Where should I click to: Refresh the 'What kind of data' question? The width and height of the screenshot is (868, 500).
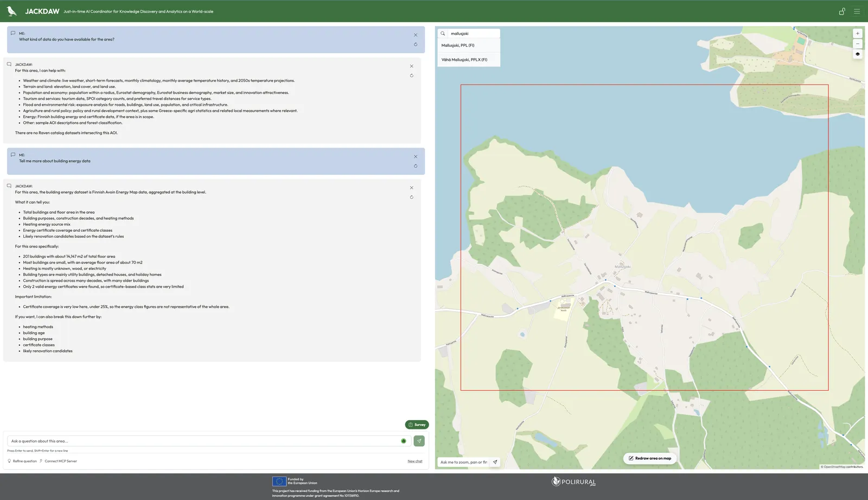pos(416,45)
